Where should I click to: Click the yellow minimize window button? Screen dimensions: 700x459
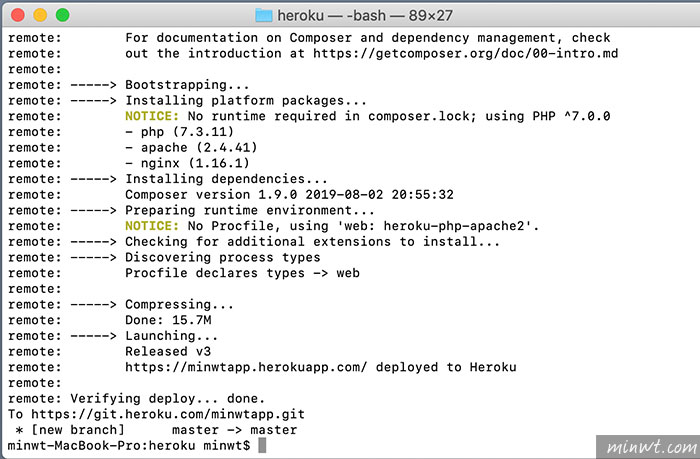[40, 15]
